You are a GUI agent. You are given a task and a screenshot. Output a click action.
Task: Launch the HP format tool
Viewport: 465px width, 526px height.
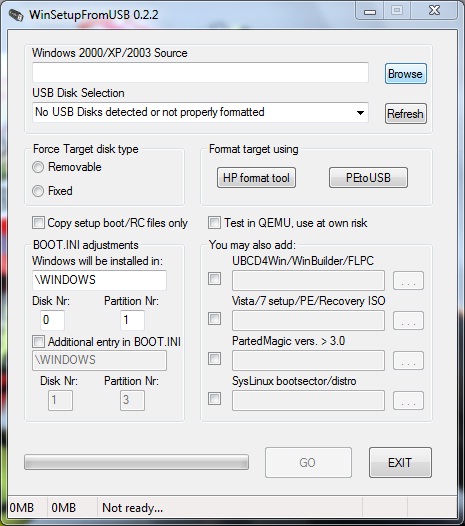pos(256,178)
